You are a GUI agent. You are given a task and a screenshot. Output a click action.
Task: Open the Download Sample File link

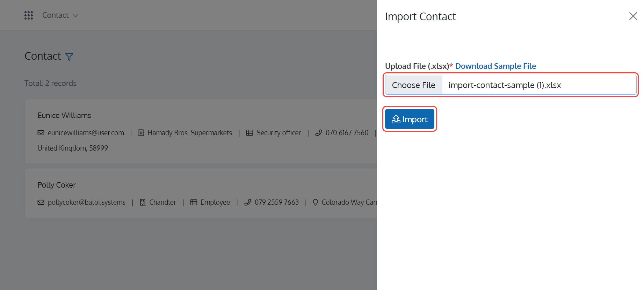[x=495, y=66]
